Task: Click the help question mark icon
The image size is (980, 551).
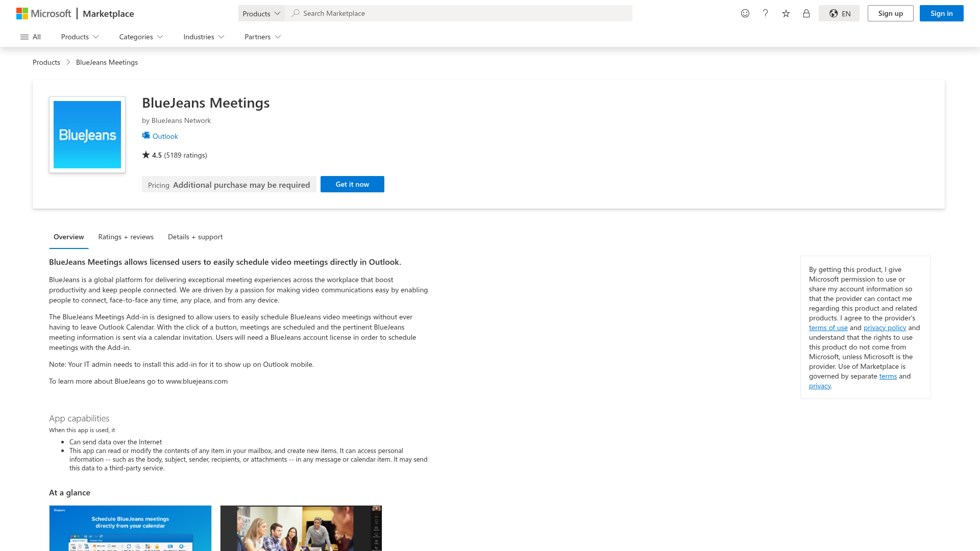Action: pyautogui.click(x=765, y=13)
